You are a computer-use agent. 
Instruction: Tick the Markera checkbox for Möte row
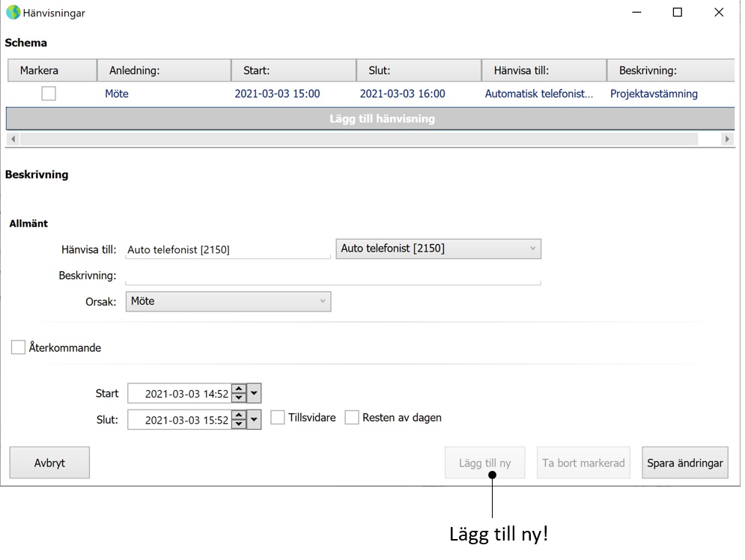49,93
